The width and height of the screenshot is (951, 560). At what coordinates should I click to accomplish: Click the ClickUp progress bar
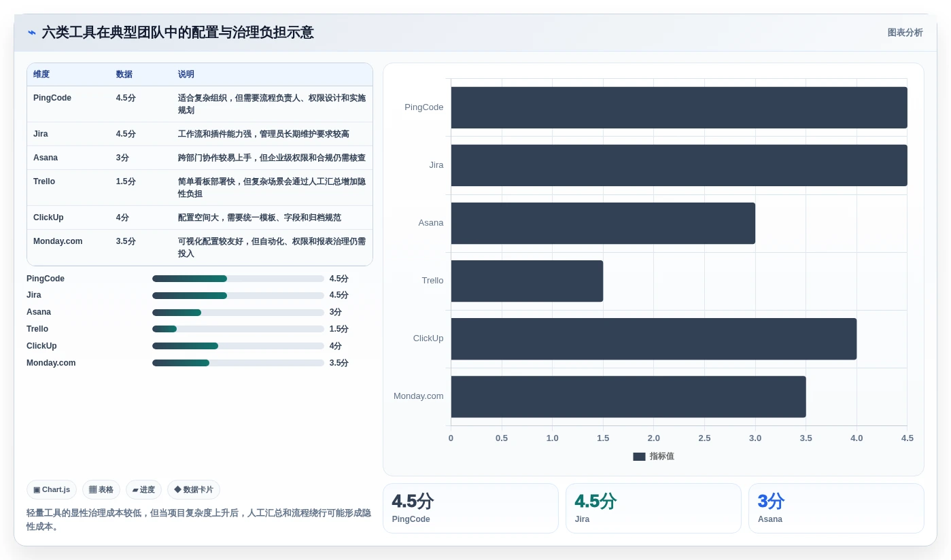point(238,346)
